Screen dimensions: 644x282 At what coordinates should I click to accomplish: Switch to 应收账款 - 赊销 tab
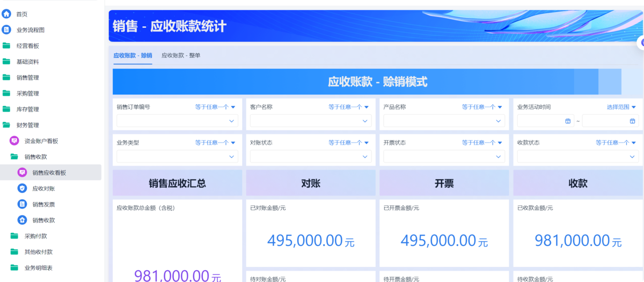click(x=133, y=55)
